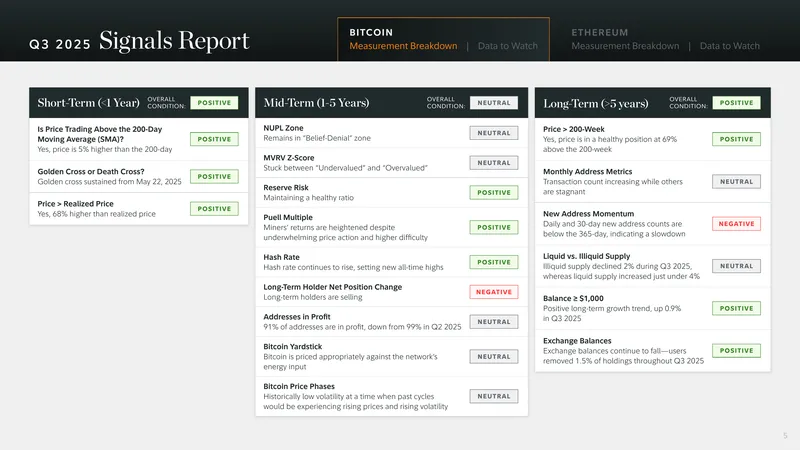Click POSITIVE badge for Exchange Balances
This screenshot has width=800, height=450.
[736, 351]
